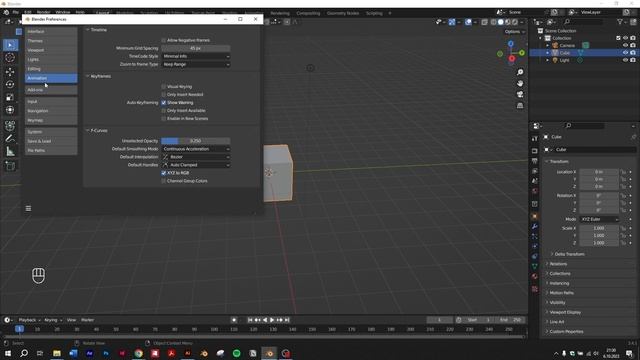The width and height of the screenshot is (640, 360).
Task: Select the Cursor tool in the toolbar
Action: 10,58
